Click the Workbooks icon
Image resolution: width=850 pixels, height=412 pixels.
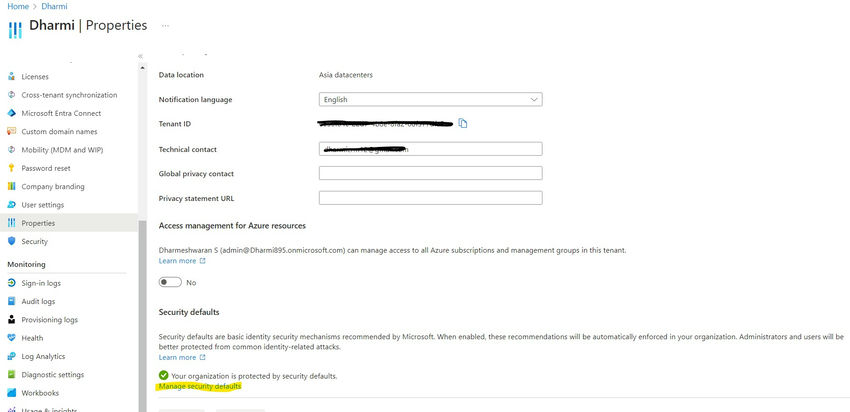(11, 393)
